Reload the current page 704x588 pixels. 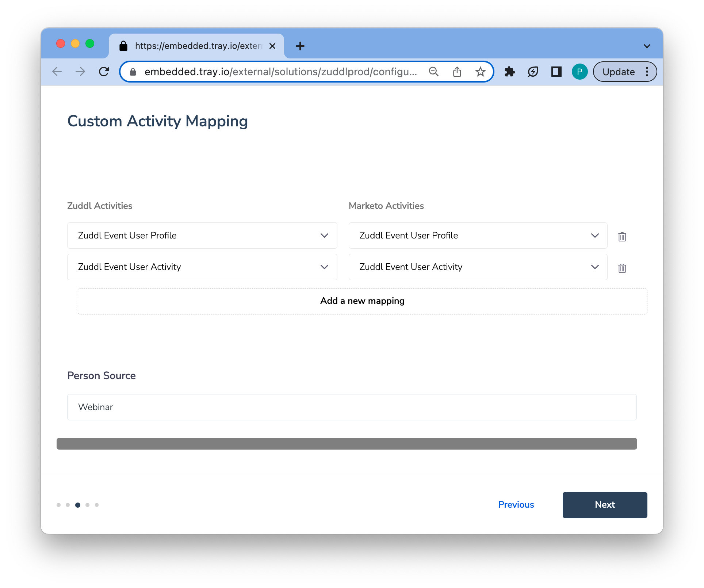point(104,72)
